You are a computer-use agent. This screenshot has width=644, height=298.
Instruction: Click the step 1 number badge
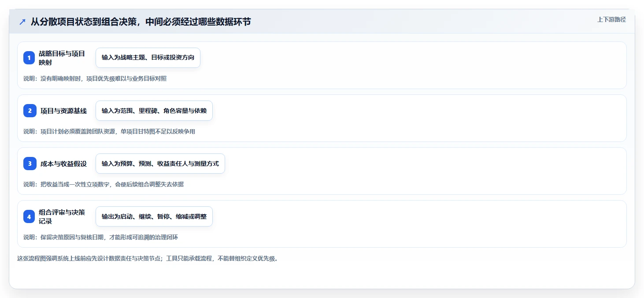click(x=29, y=58)
